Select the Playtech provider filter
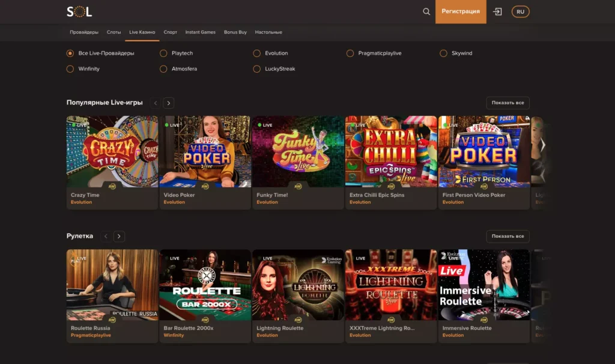 163,53
